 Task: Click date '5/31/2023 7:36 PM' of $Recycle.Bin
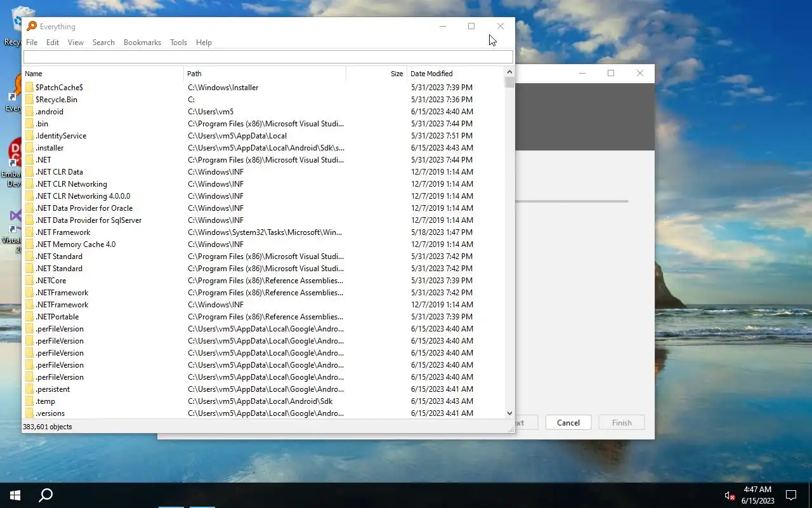tap(442, 100)
